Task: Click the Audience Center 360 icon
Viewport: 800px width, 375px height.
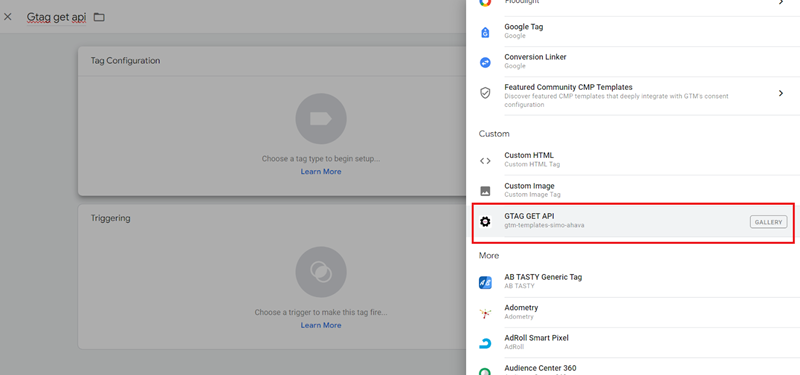Action: click(x=485, y=371)
